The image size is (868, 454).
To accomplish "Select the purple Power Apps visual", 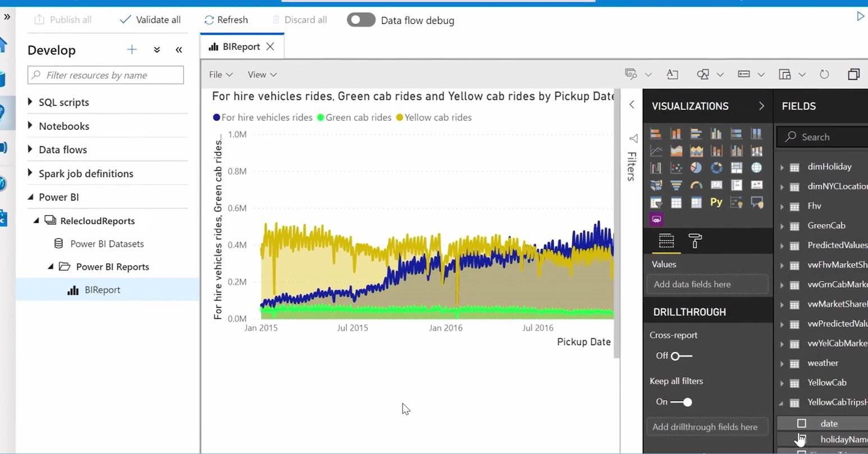I will [656, 219].
